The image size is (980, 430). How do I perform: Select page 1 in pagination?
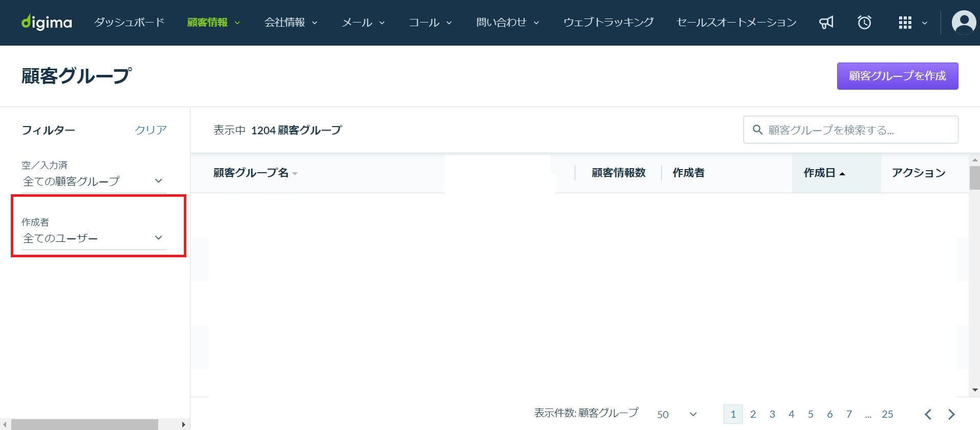[733, 414]
